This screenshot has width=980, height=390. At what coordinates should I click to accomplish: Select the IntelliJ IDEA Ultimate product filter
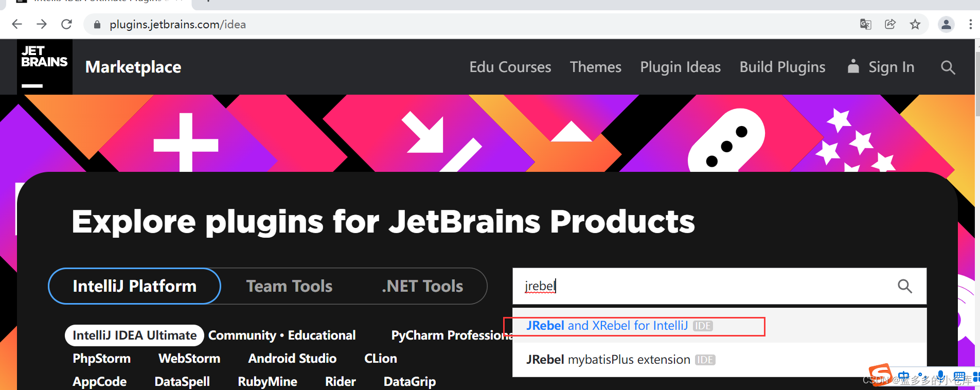134,335
